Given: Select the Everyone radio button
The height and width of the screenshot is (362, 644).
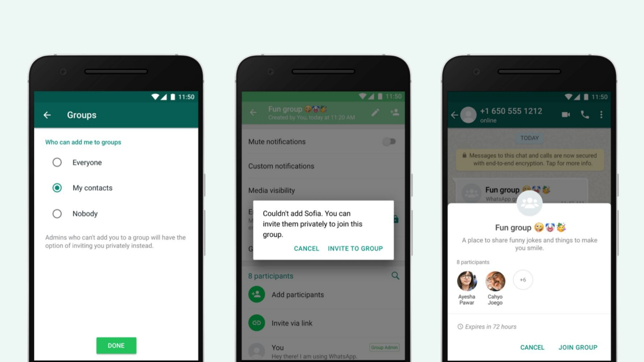Looking at the screenshot, I should [56, 162].
